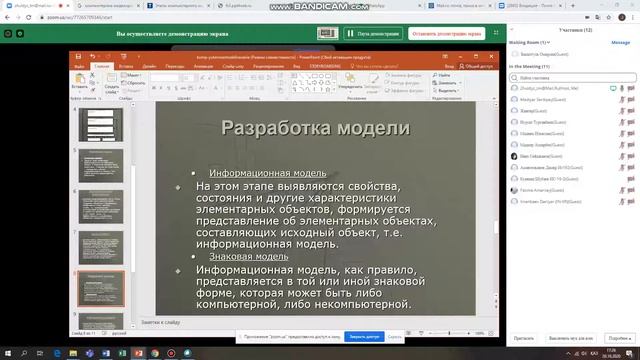Click mute all button in participants panel
This screenshot has height=360, width=640.
571,338
